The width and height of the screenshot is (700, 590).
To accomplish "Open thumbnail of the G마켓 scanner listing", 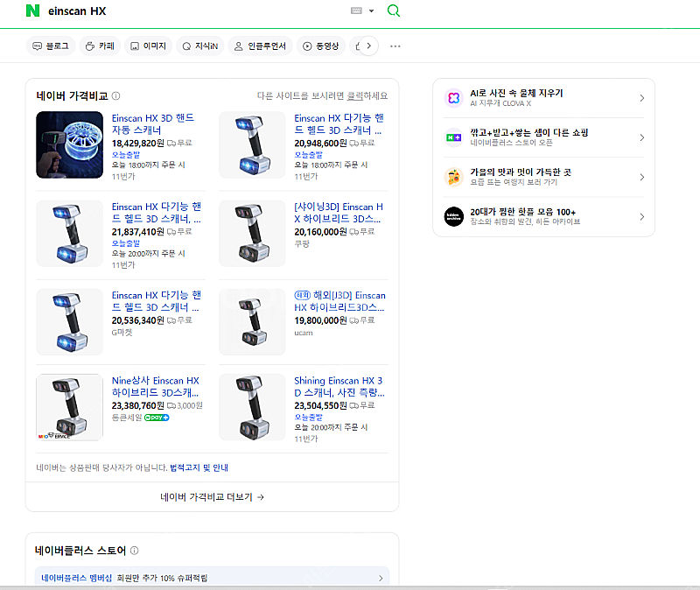I will (x=70, y=321).
